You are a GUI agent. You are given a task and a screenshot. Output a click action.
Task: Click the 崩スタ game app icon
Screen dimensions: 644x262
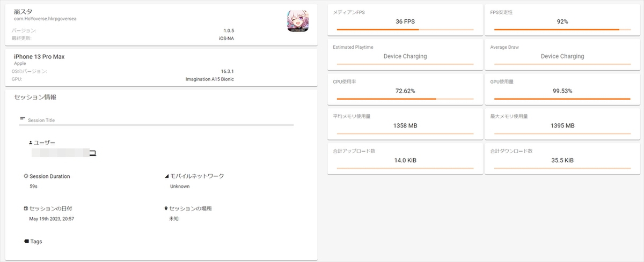click(298, 21)
